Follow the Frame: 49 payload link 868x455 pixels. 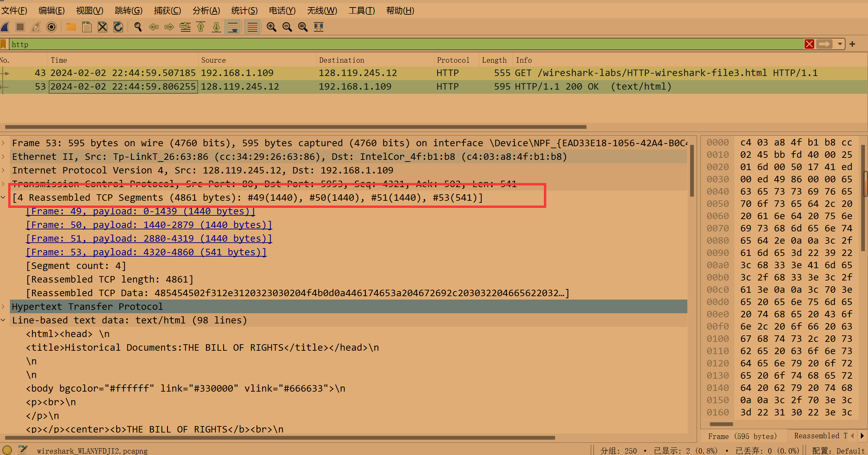tap(140, 211)
